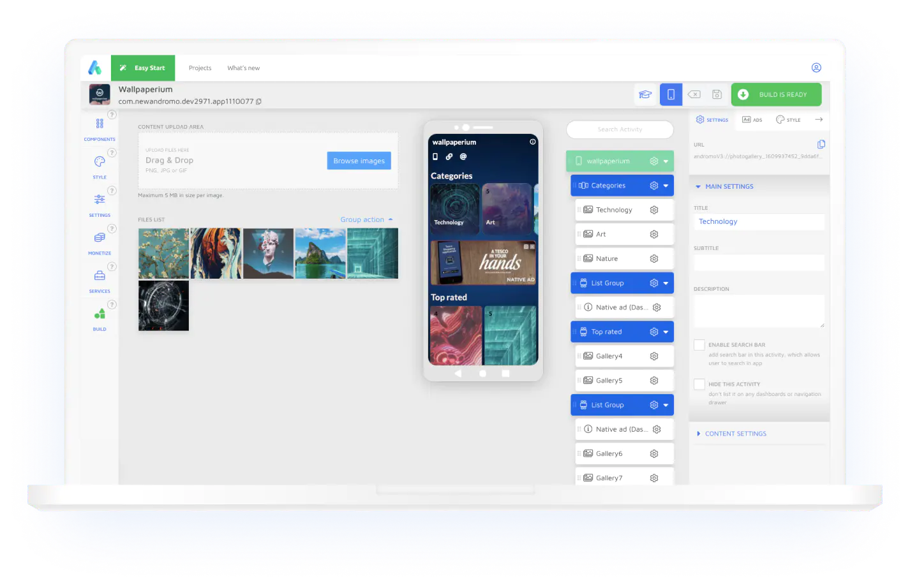Check the Hide This Activity option
The height and width of the screenshot is (588, 910).
[699, 384]
